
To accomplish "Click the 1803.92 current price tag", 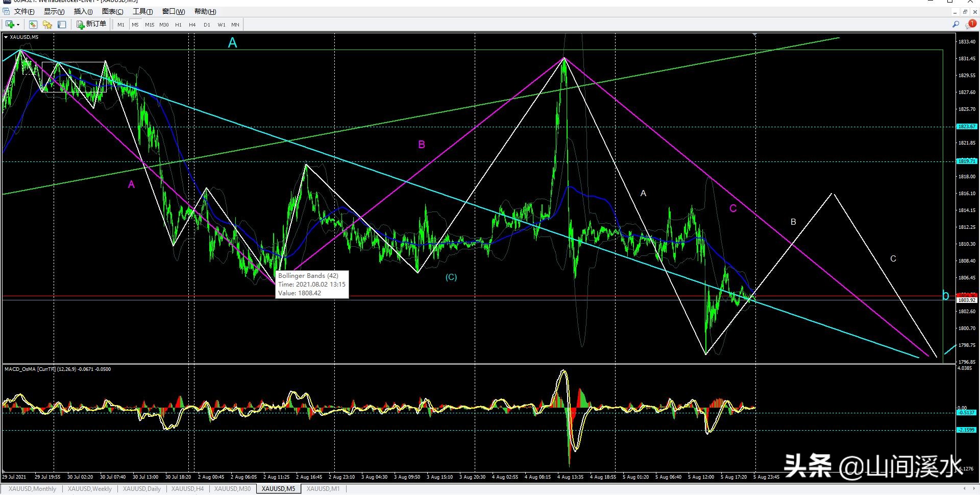I will 967,300.
